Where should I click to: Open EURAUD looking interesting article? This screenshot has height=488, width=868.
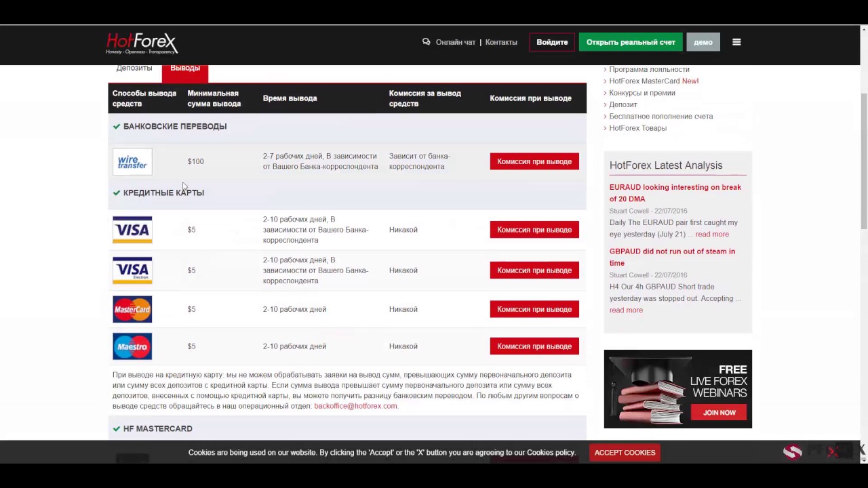(x=675, y=193)
